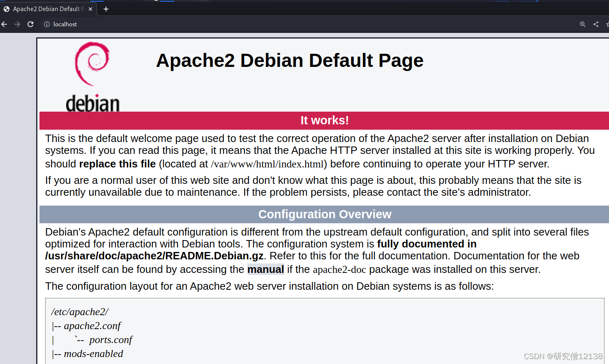Close the Apache2 Debian Default Page tab
This screenshot has width=609, height=364.
pos(90,9)
